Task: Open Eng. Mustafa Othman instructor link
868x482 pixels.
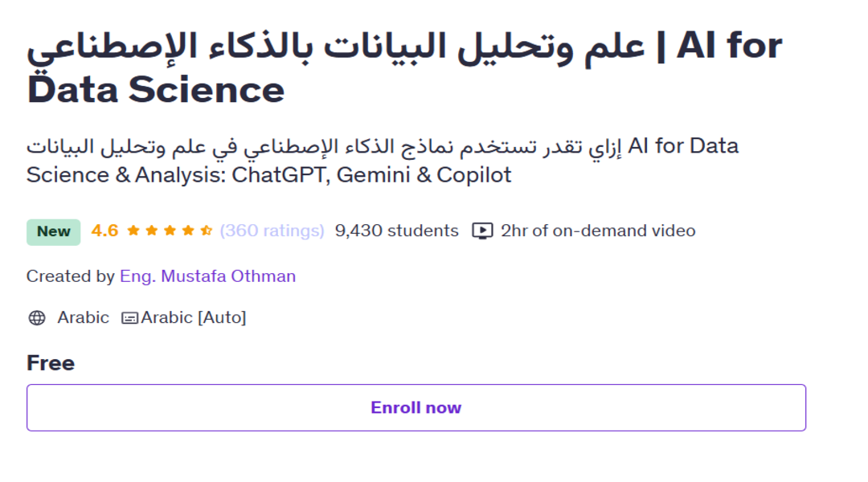Action: (x=207, y=276)
